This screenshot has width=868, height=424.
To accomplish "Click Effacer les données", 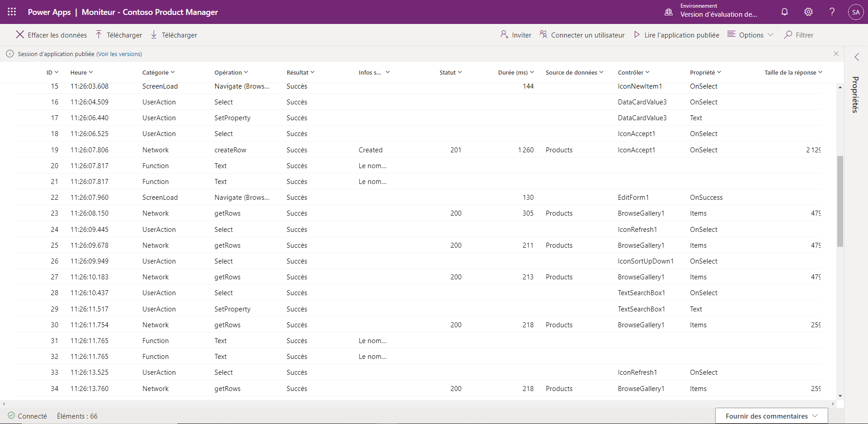I will [52, 35].
